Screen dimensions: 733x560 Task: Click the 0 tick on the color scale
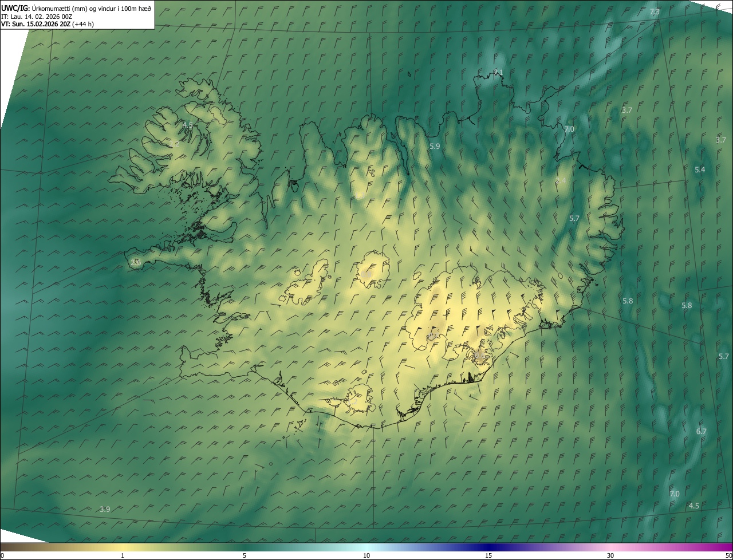coord(2,556)
